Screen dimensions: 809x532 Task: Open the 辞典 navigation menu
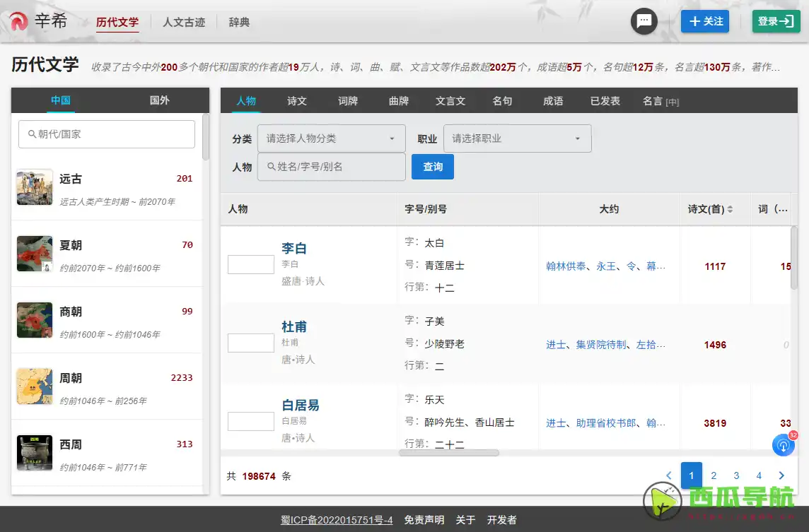(239, 22)
